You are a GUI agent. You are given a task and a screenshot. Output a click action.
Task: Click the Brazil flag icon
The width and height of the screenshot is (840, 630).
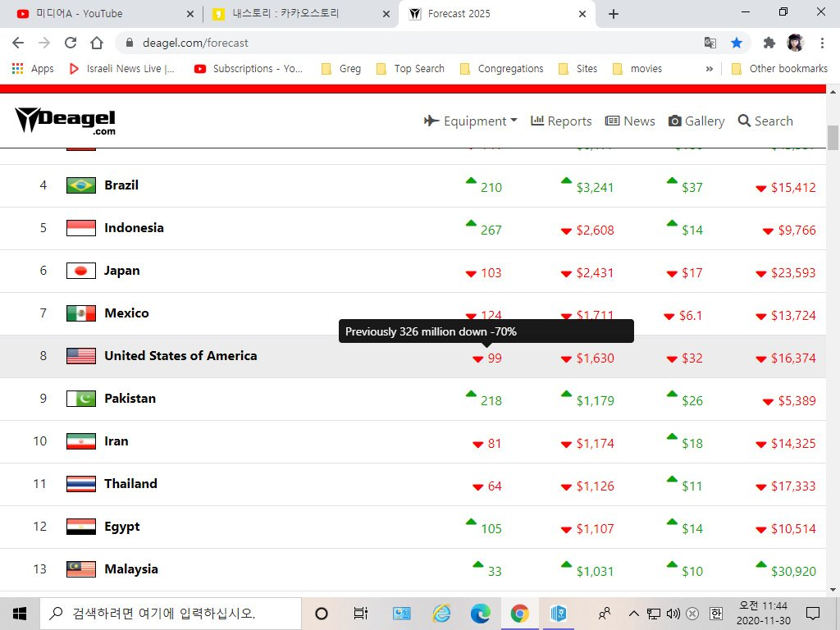tap(81, 185)
